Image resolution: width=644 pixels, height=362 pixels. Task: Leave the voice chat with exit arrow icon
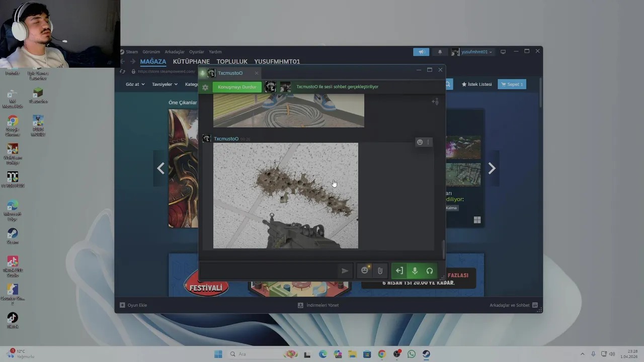399,271
